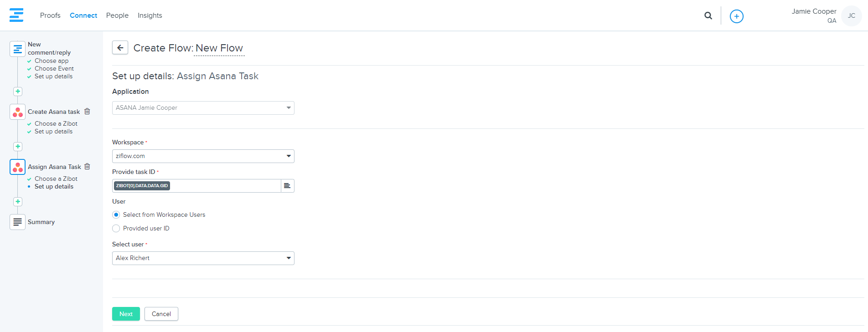Viewport: 868px width, 332px height.
Task: Switch to the People tab
Action: coord(117,15)
